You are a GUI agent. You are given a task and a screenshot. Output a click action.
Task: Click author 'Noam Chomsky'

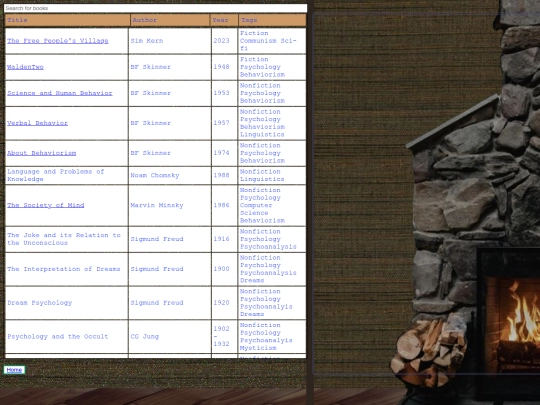[155, 175]
